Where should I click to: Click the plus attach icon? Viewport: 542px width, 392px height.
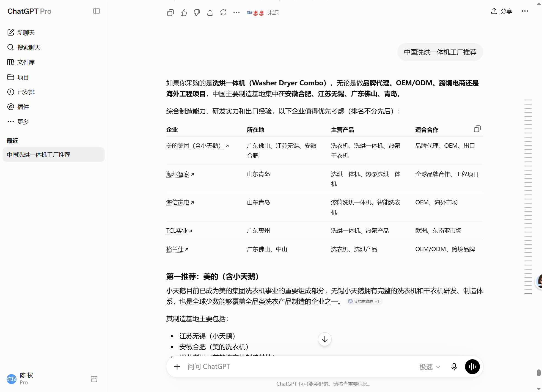pos(177,367)
